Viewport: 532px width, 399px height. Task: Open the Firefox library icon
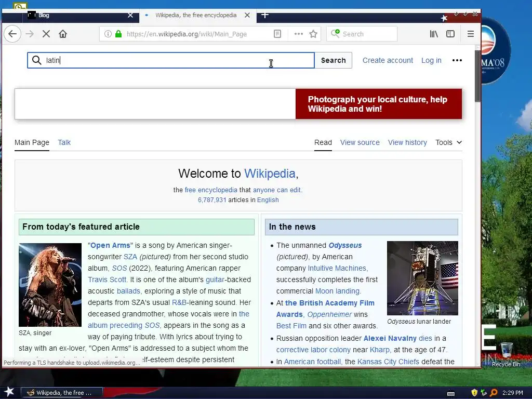coord(434,34)
